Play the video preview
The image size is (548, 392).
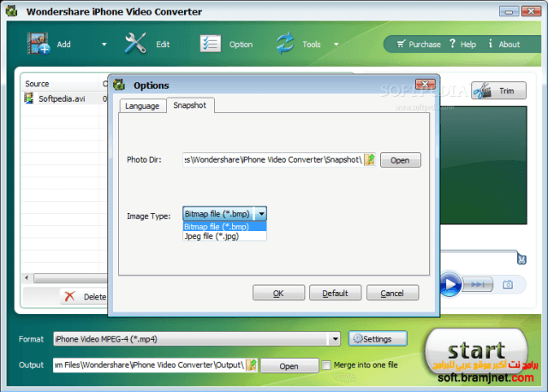pos(450,284)
